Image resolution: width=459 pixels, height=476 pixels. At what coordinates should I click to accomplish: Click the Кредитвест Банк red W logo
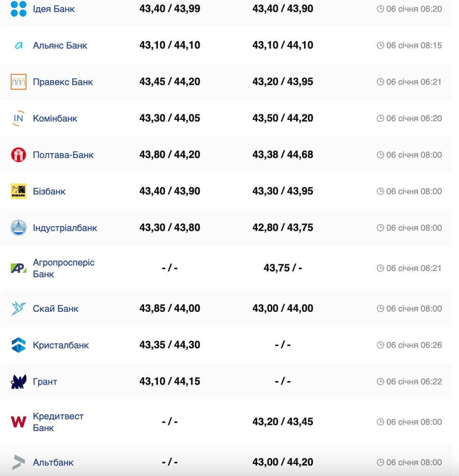[19, 422]
